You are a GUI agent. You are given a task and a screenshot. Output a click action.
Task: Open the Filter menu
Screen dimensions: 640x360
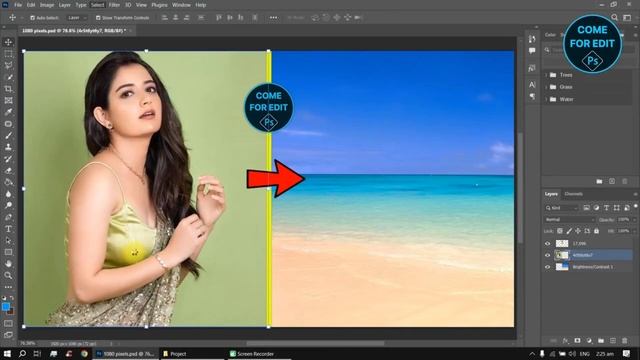tap(114, 5)
